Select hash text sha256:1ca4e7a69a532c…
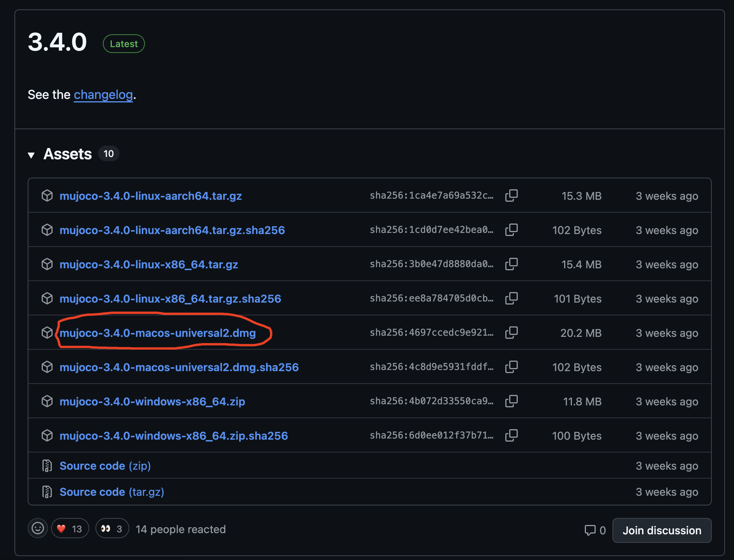Image resolution: width=734 pixels, height=560 pixels. (x=432, y=195)
